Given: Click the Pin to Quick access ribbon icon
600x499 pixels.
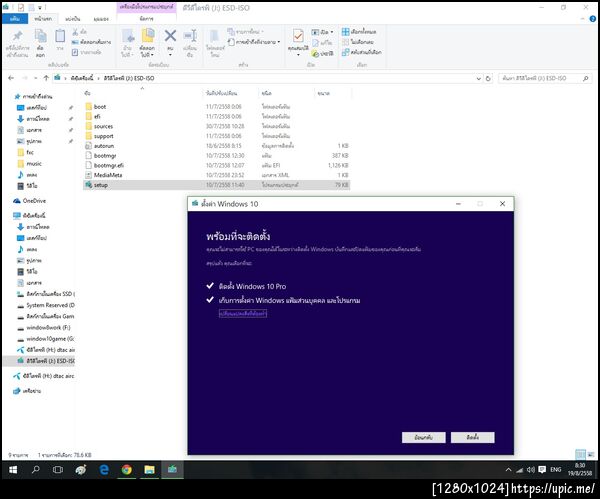Looking at the screenshot, I should pos(17,37).
